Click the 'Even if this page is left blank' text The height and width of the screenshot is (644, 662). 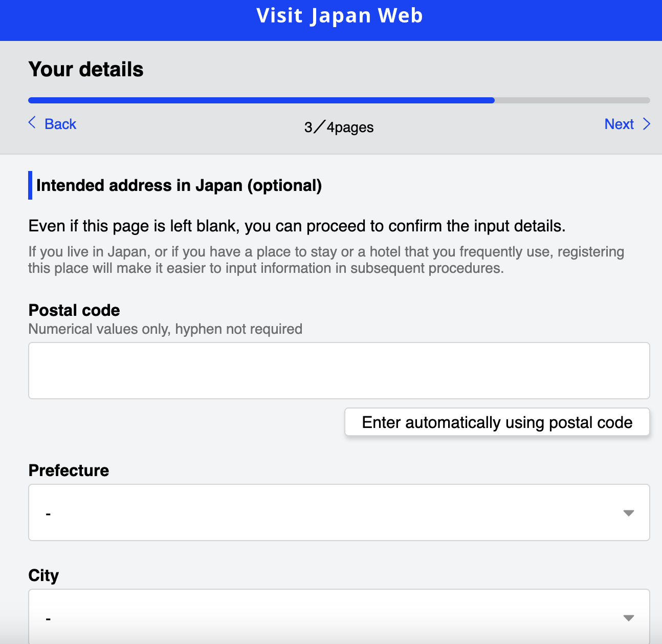click(297, 226)
